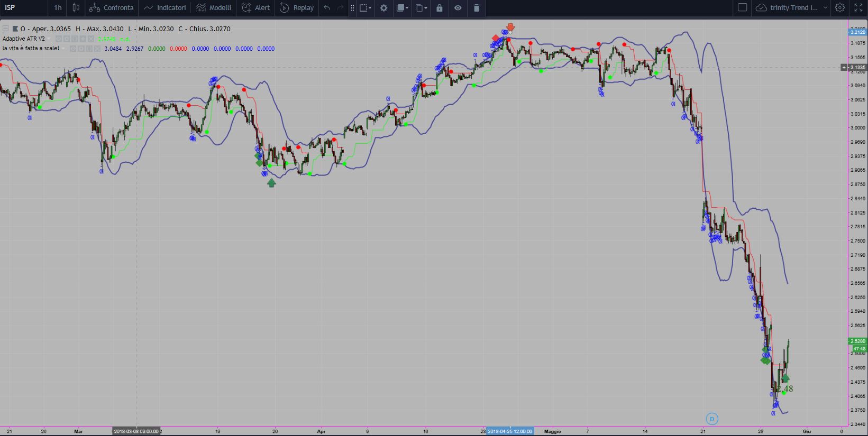
Task: Select 'la vita è fatta a scale!' indicator label
Action: [31, 48]
